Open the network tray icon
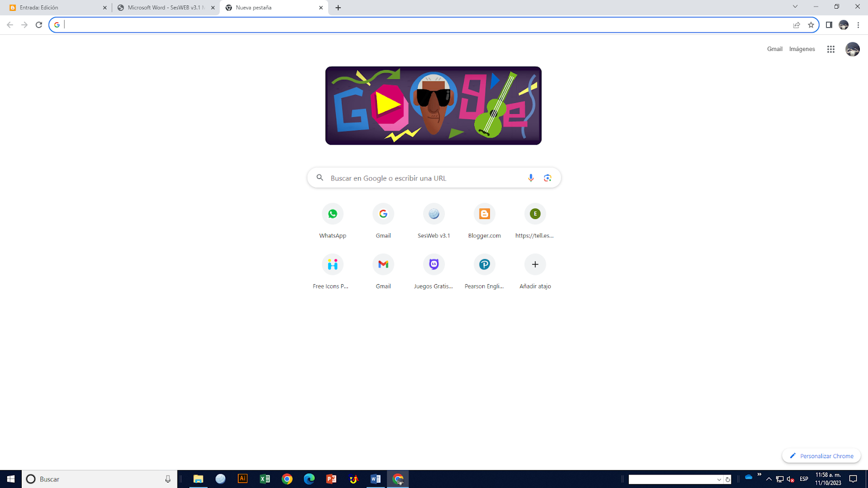The width and height of the screenshot is (868, 488). click(x=780, y=479)
